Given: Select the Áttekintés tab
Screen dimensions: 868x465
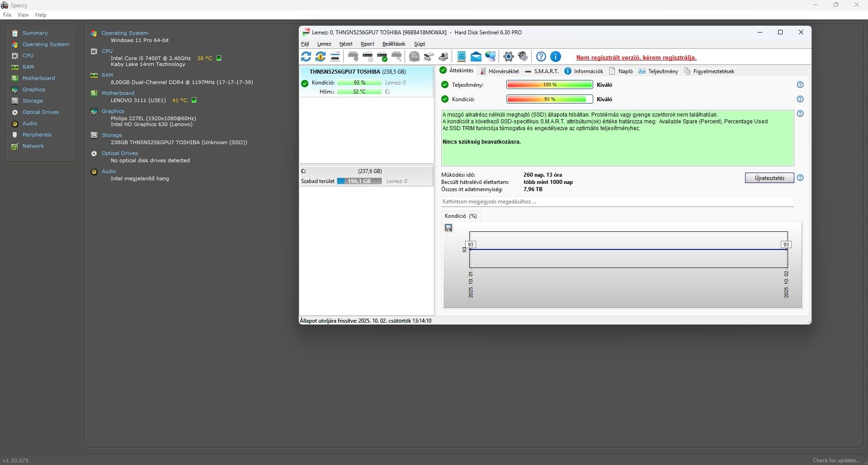Looking at the screenshot, I should tap(457, 70).
